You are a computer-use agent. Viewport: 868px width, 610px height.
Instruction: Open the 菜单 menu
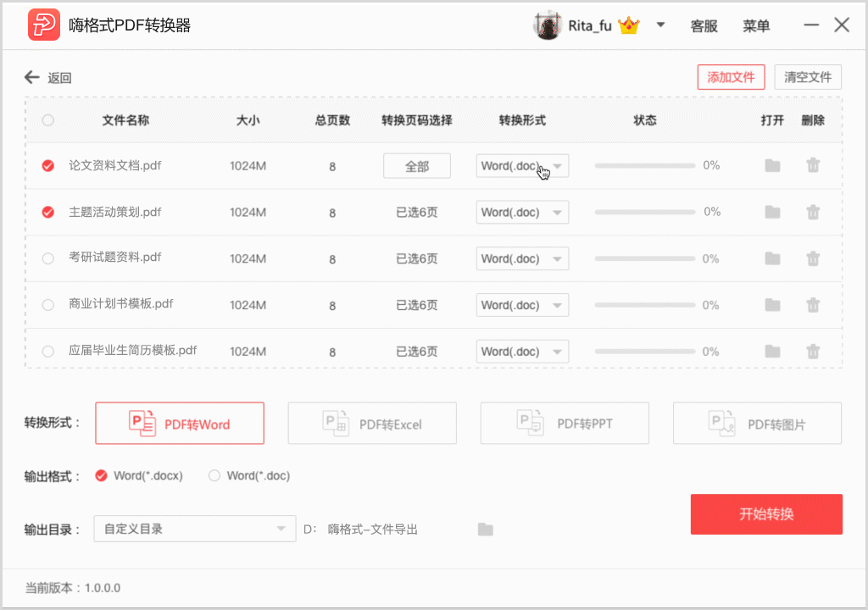click(756, 26)
